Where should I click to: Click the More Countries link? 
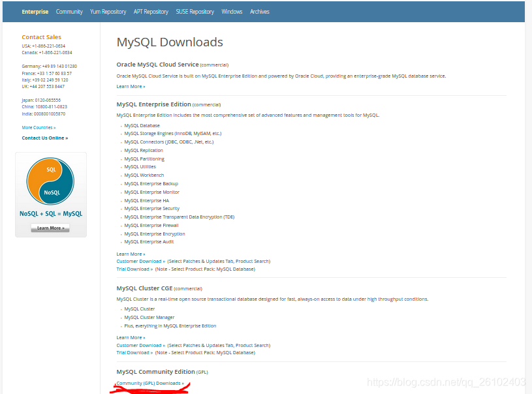39,127
